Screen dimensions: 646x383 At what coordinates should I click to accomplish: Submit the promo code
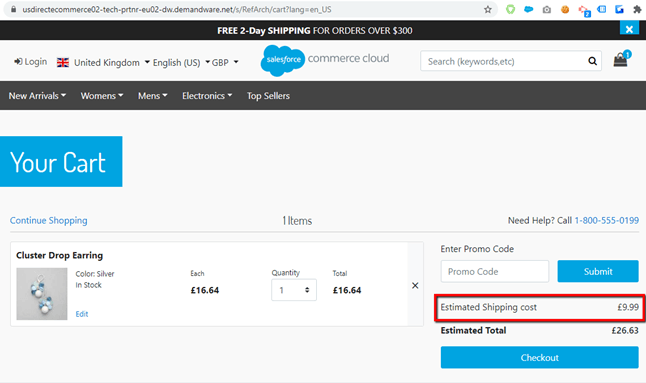click(x=598, y=271)
